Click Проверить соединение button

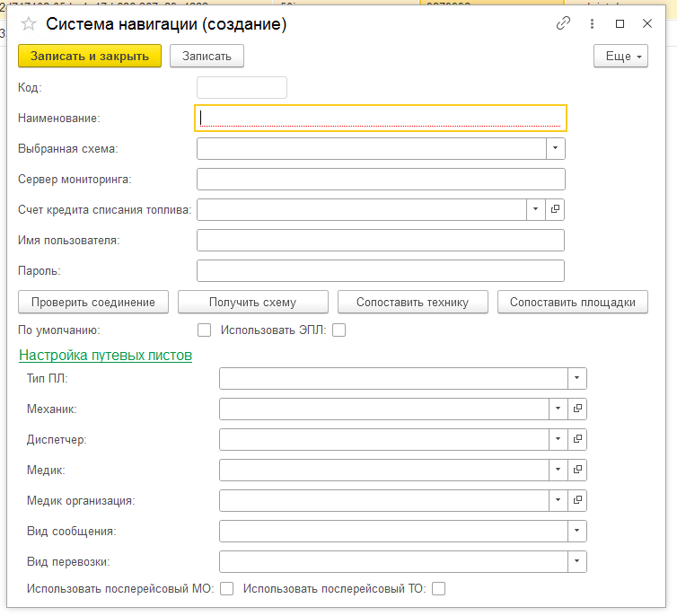(93, 303)
